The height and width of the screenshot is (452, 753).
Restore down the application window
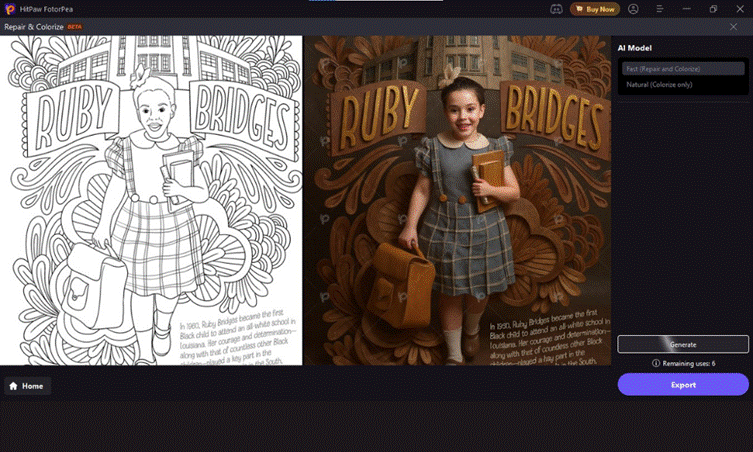click(713, 9)
